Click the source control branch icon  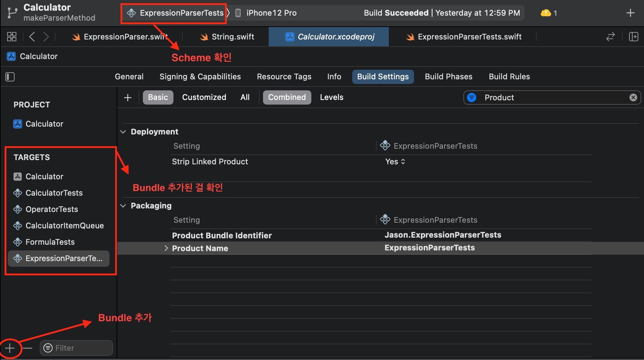(x=12, y=13)
